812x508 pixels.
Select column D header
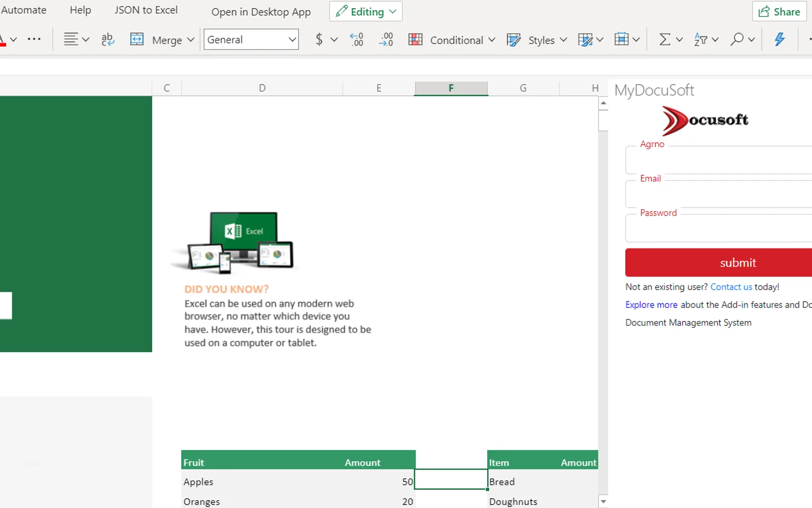pyautogui.click(x=262, y=88)
